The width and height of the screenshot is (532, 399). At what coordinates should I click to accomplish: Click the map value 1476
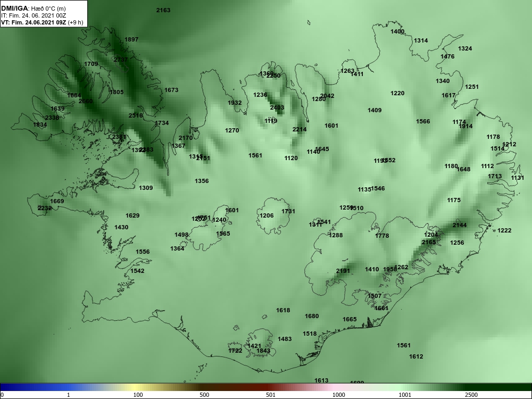(x=447, y=56)
